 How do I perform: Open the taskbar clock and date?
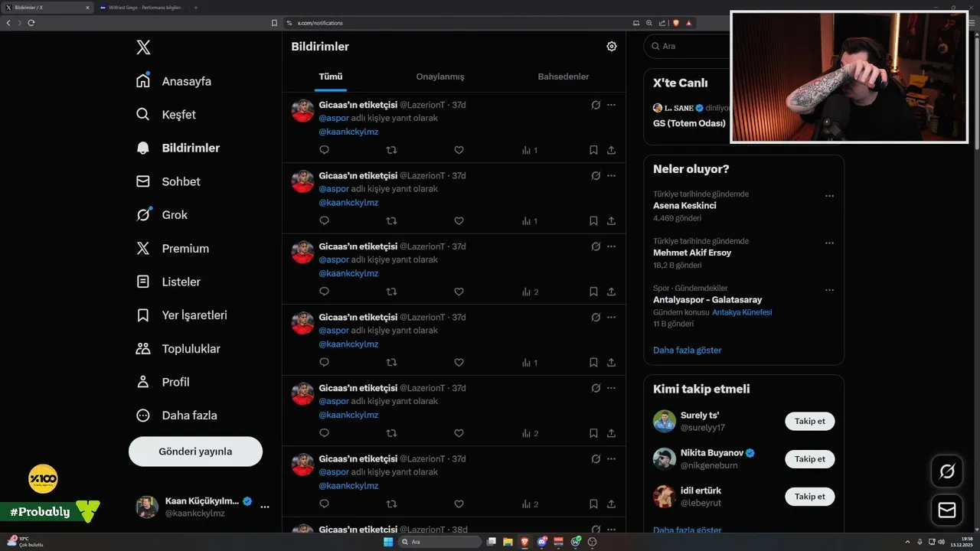click(961, 542)
